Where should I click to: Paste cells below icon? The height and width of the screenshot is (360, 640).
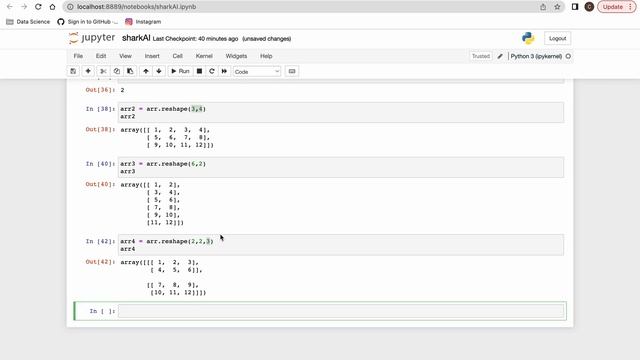click(x=130, y=71)
